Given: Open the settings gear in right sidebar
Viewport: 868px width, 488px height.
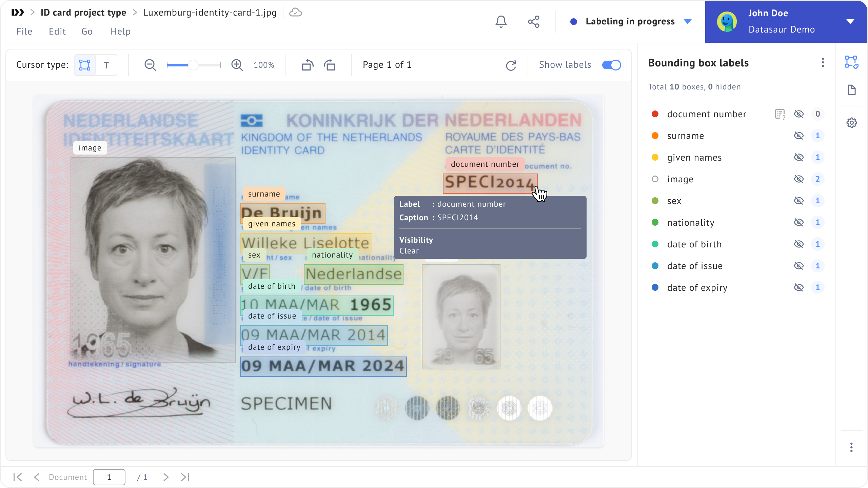Looking at the screenshot, I should 851,123.
